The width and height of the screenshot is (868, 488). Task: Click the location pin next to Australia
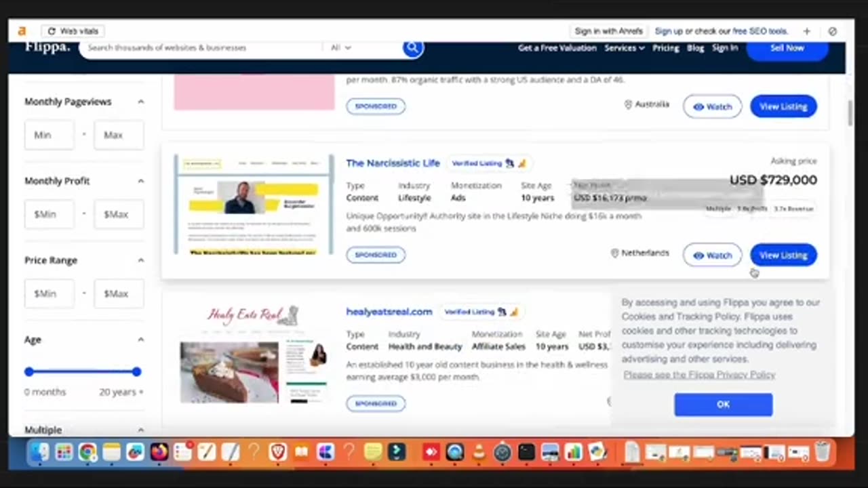628,104
